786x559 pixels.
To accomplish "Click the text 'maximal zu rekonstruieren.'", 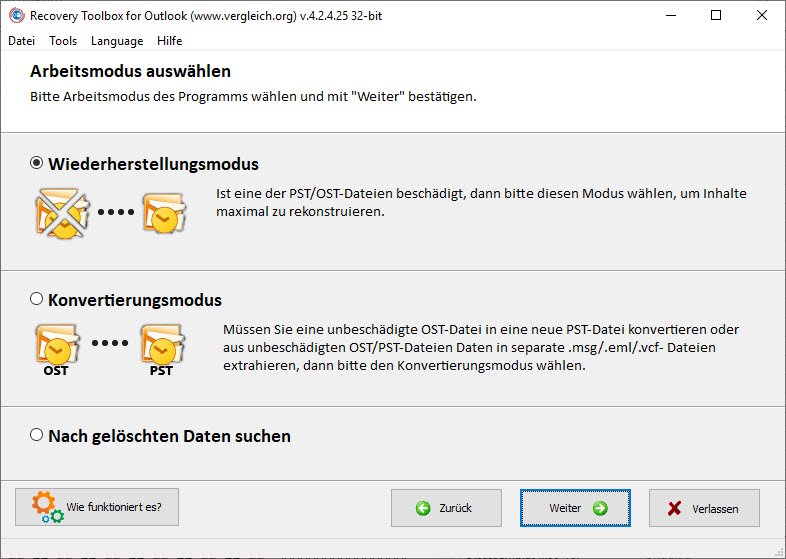I will pos(300,212).
